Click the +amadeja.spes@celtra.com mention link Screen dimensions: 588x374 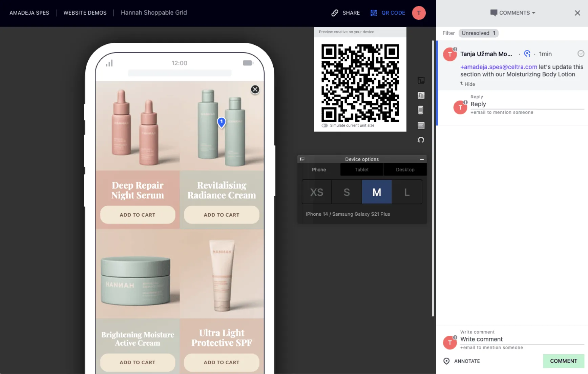[x=499, y=67]
